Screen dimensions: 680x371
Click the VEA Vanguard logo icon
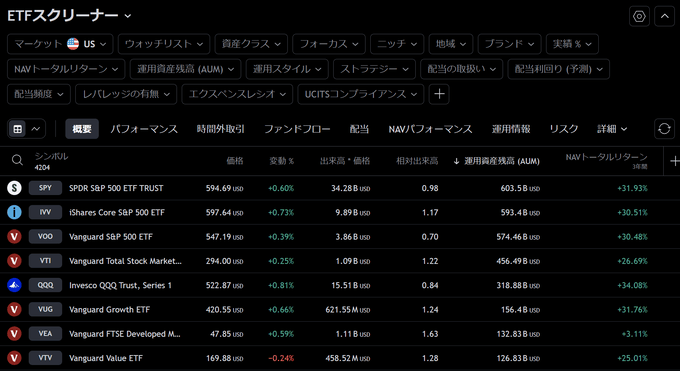[14, 334]
